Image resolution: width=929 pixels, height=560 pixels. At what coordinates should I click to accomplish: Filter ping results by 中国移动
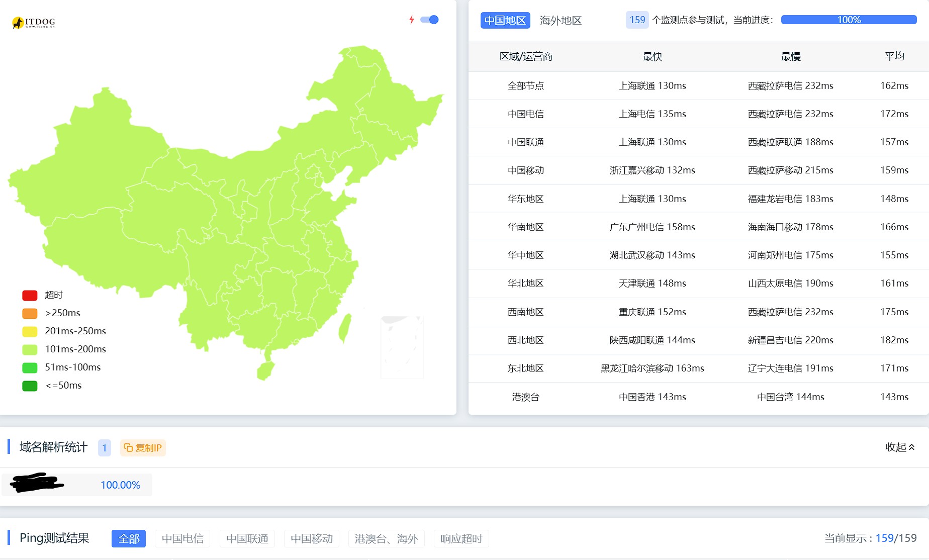click(x=311, y=538)
